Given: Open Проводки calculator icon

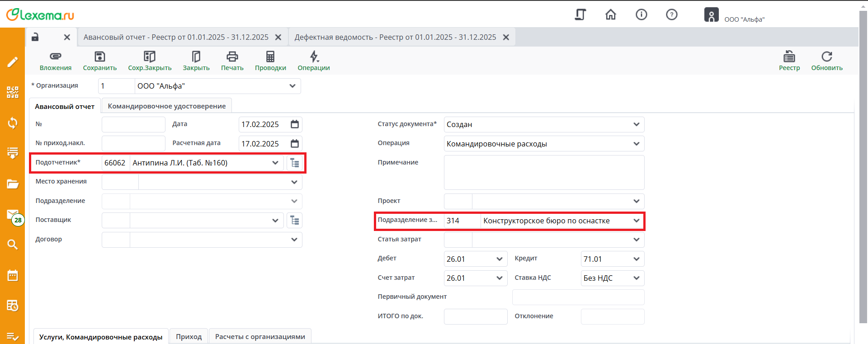Looking at the screenshot, I should 270,57.
